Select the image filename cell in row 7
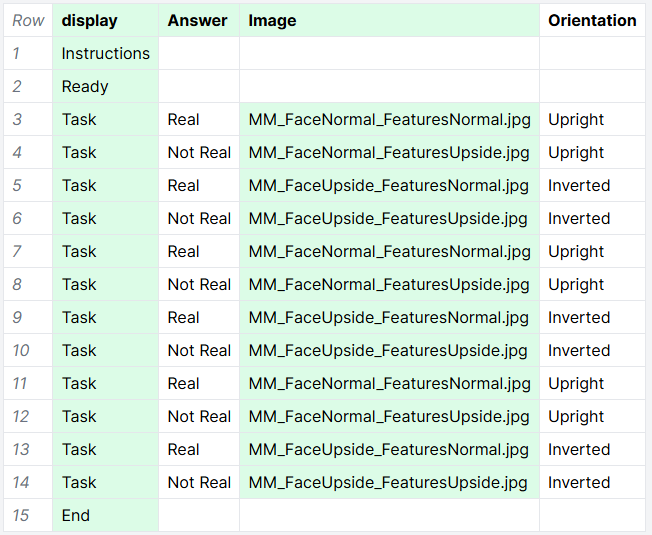652x535 pixels. pyautogui.click(x=389, y=251)
